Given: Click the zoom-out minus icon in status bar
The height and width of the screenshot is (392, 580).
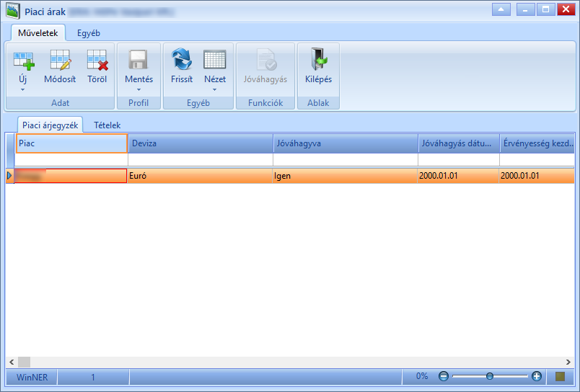Looking at the screenshot, I should point(444,376).
